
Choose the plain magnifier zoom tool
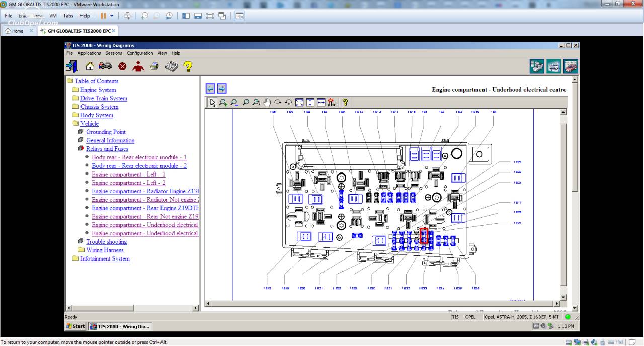tap(246, 102)
